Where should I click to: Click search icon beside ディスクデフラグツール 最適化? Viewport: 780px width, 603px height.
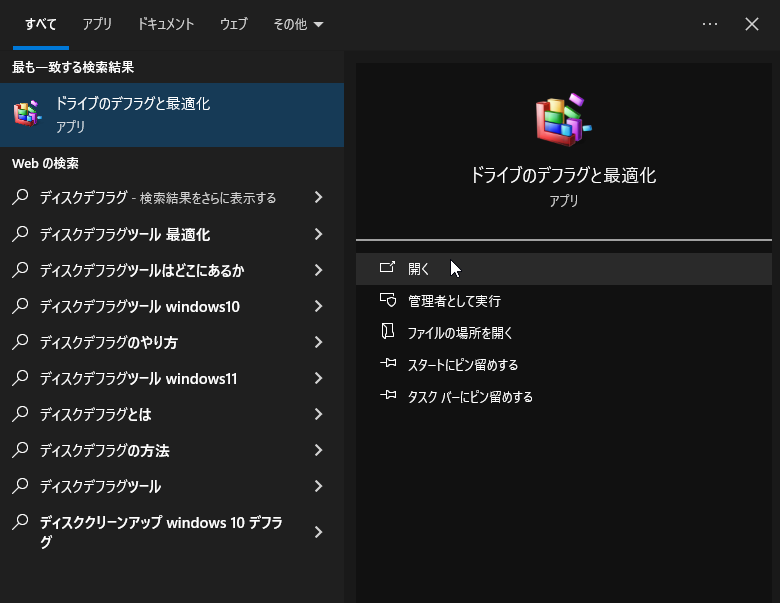(20, 233)
